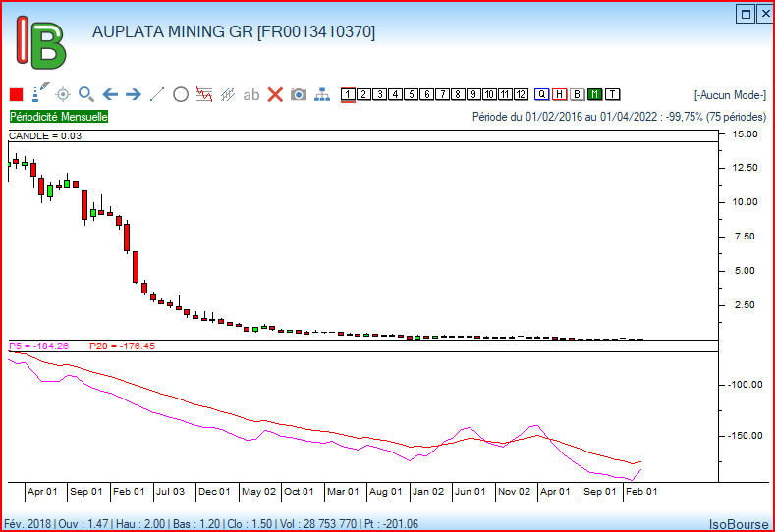Click the Périodicité Mensuelle label
Image resolution: width=775 pixels, height=532 pixels.
(59, 117)
